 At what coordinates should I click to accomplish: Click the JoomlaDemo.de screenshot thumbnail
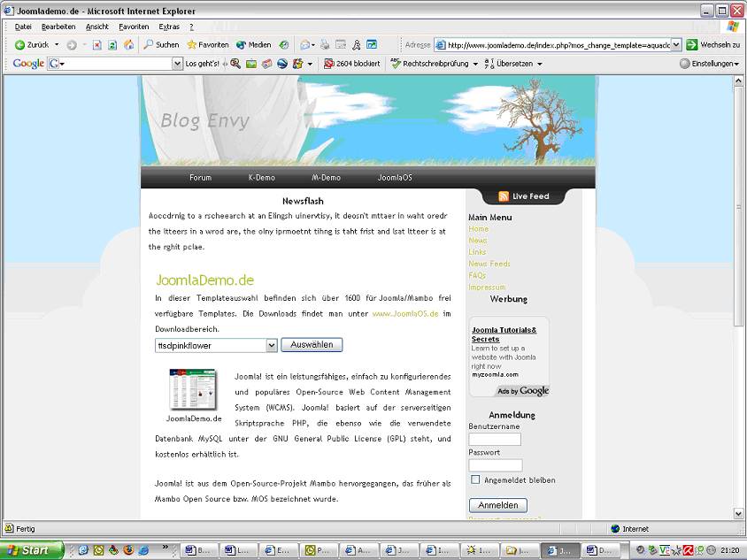(x=193, y=389)
